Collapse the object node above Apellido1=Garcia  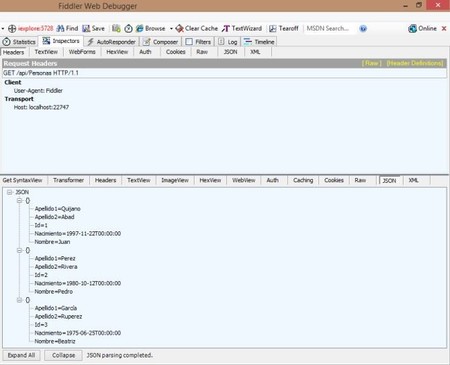coord(19,300)
